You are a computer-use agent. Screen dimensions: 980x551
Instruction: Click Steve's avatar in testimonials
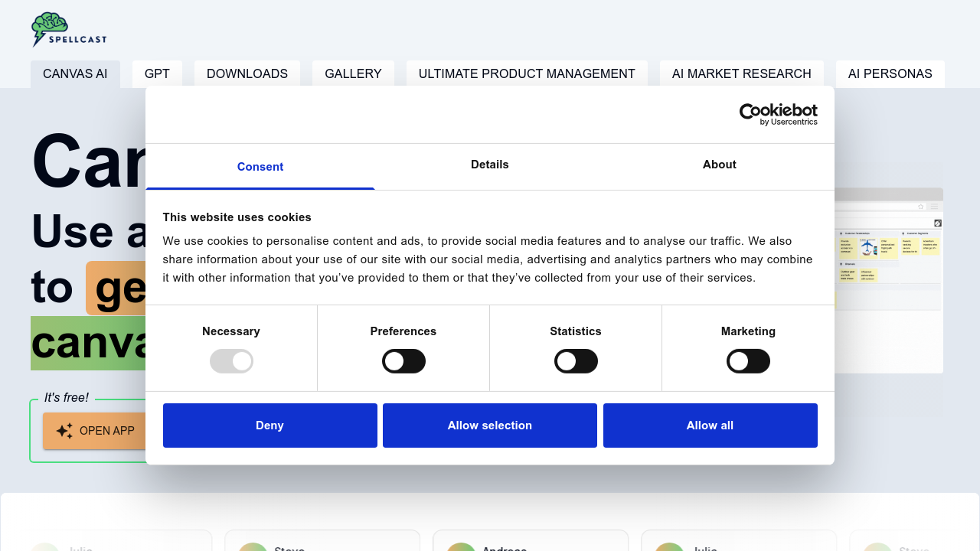coord(252,546)
